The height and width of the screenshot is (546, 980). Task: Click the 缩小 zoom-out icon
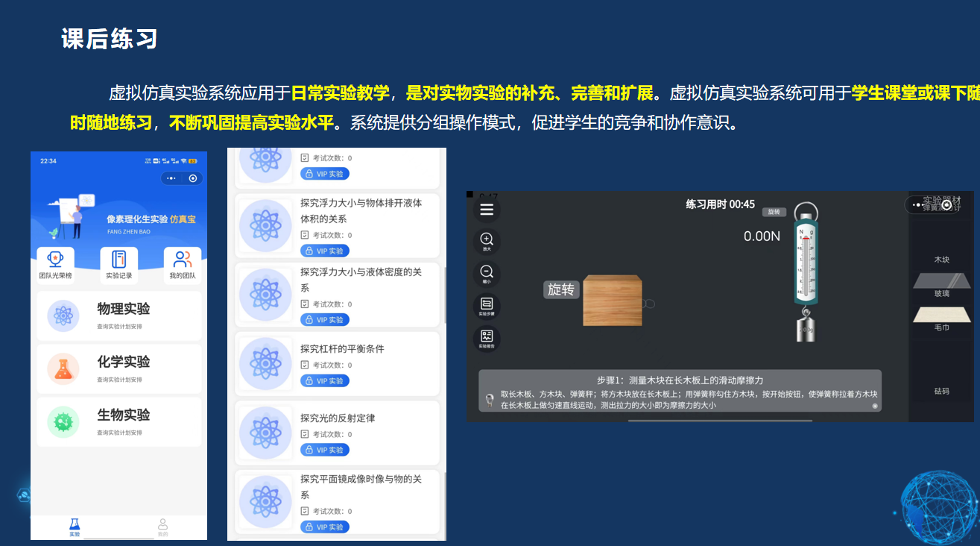pyautogui.click(x=487, y=274)
